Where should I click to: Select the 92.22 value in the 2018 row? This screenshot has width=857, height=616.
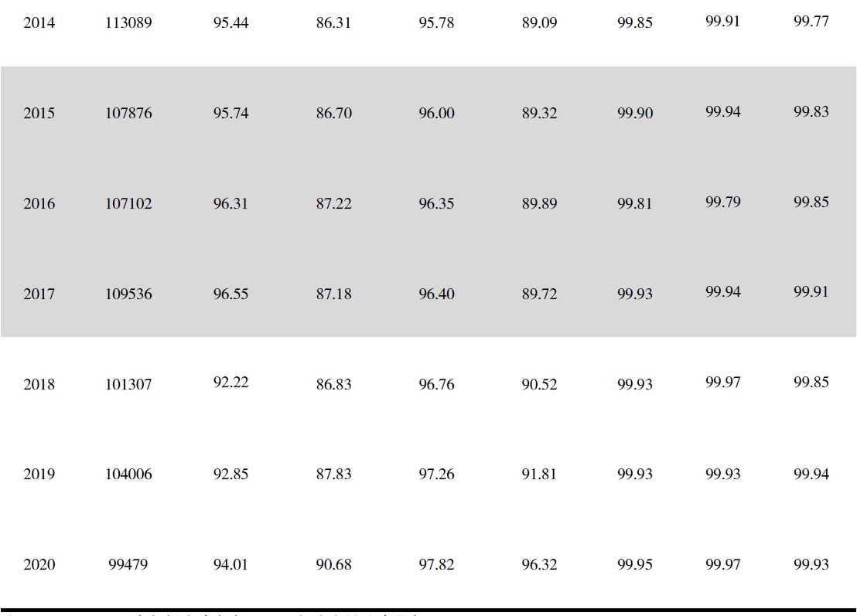231,382
